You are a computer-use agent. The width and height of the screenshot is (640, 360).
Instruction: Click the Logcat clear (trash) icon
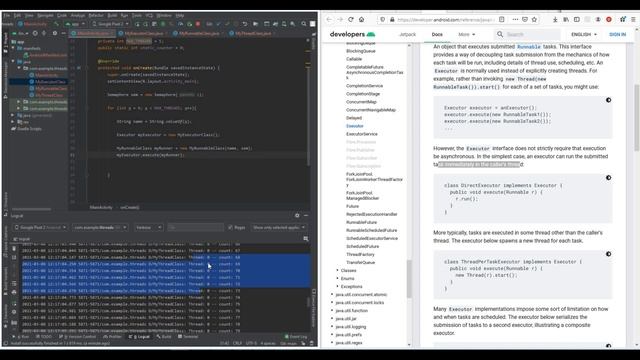[x=14, y=248]
